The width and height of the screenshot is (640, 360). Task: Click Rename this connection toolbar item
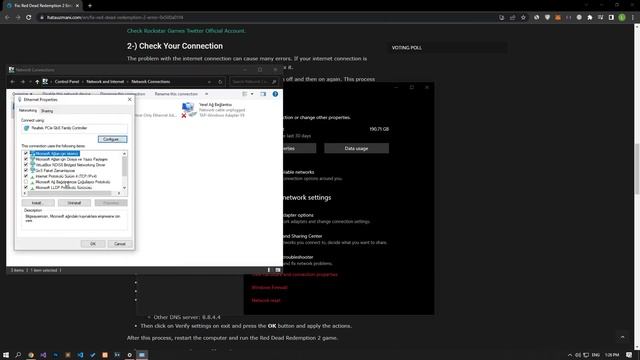coord(176,94)
